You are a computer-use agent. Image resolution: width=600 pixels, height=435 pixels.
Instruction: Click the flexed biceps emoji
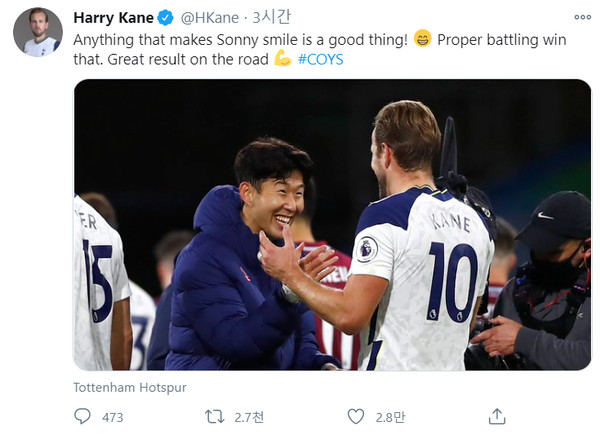coord(282,58)
